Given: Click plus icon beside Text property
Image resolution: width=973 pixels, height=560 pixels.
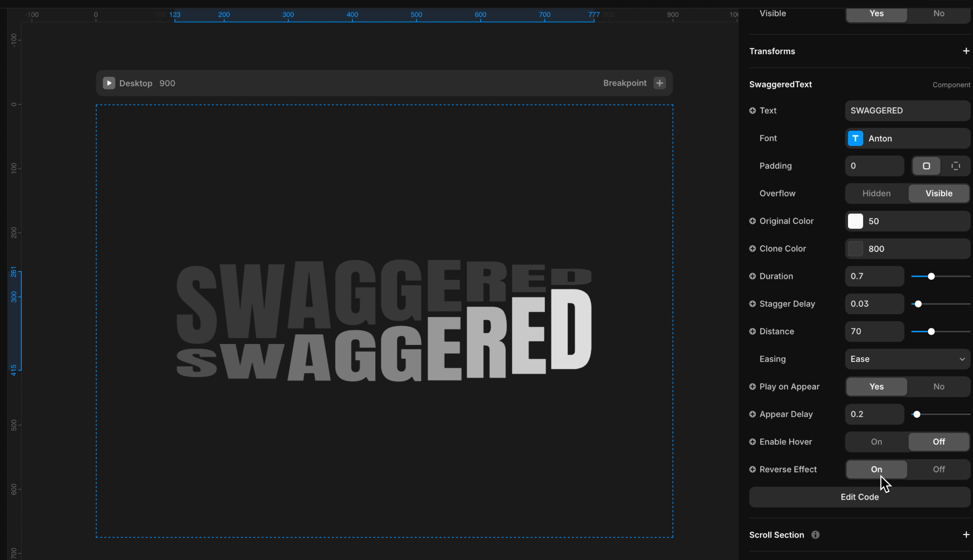Looking at the screenshot, I should tap(753, 110).
